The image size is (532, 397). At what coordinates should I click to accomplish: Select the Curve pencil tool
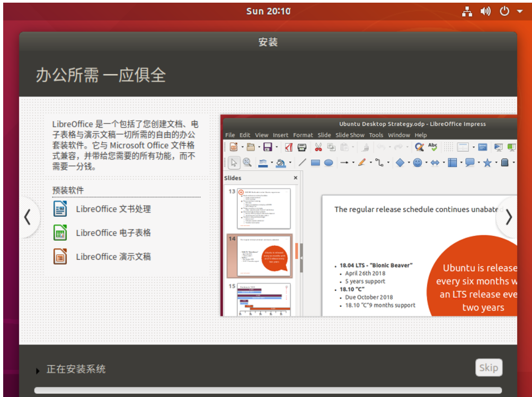[362, 163]
